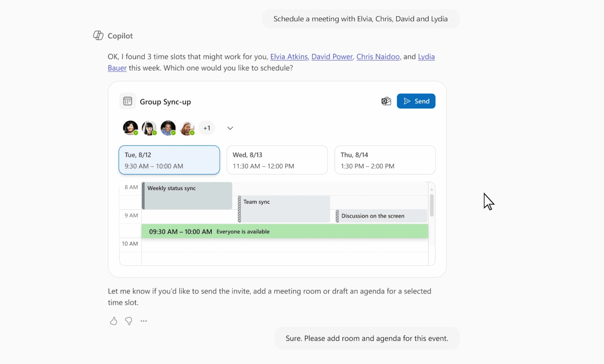
Task: Click the green Everyone is available slot
Action: click(285, 231)
